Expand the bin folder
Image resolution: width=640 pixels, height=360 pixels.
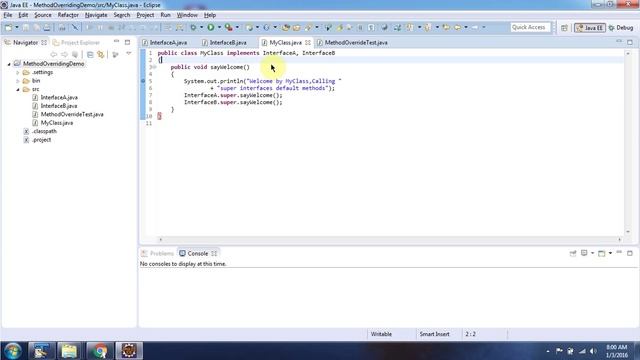coord(18,81)
